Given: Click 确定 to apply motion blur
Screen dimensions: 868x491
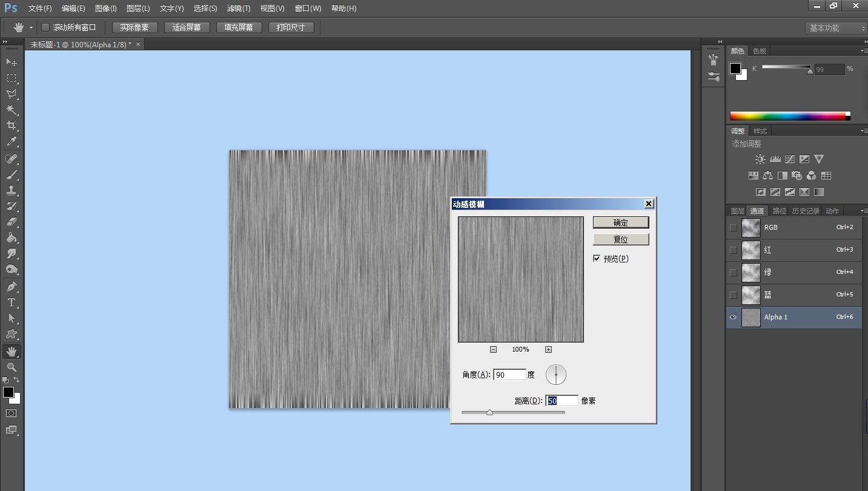Looking at the screenshot, I should (621, 222).
